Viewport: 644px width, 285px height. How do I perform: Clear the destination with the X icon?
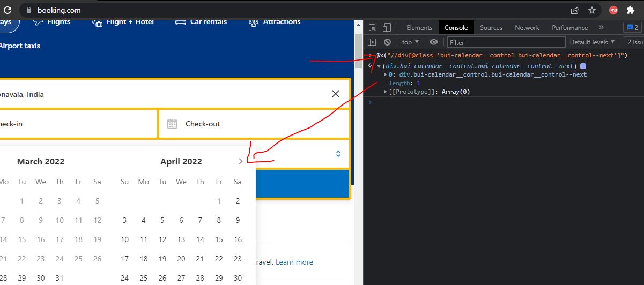pyautogui.click(x=336, y=94)
